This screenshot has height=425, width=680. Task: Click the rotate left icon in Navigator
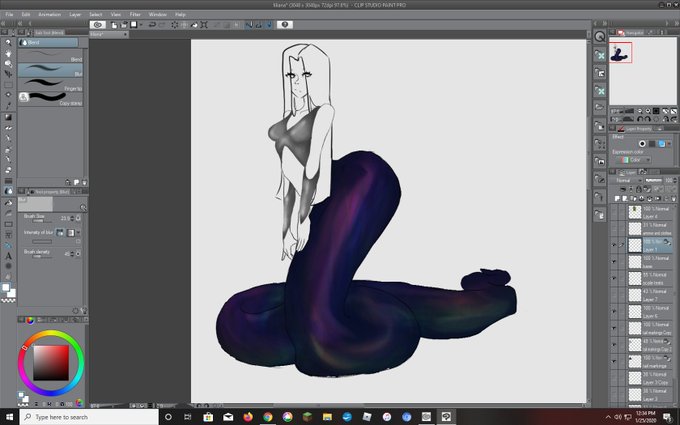[640, 119]
